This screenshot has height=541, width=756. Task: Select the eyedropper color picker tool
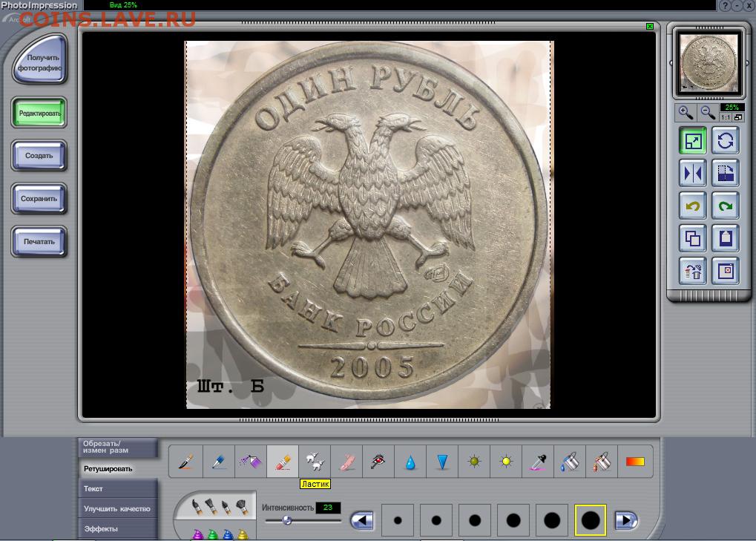coord(538,462)
